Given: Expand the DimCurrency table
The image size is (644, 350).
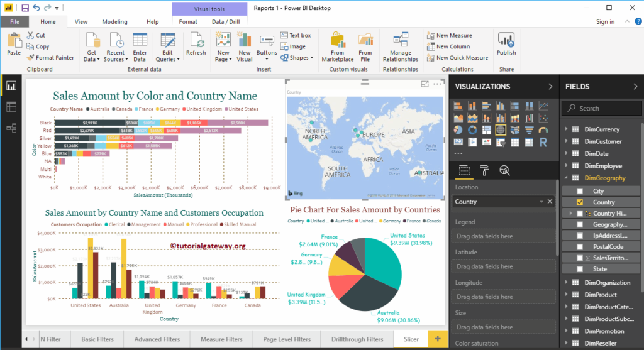Looking at the screenshot, I should click(567, 129).
